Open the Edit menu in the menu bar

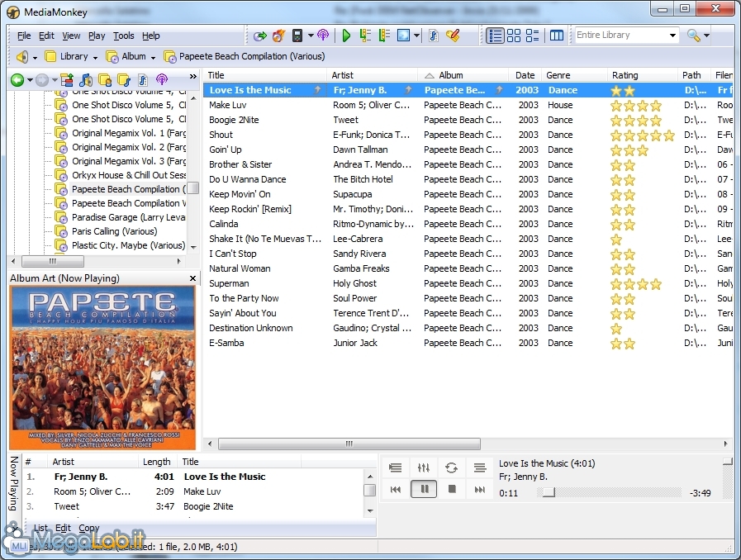point(46,36)
